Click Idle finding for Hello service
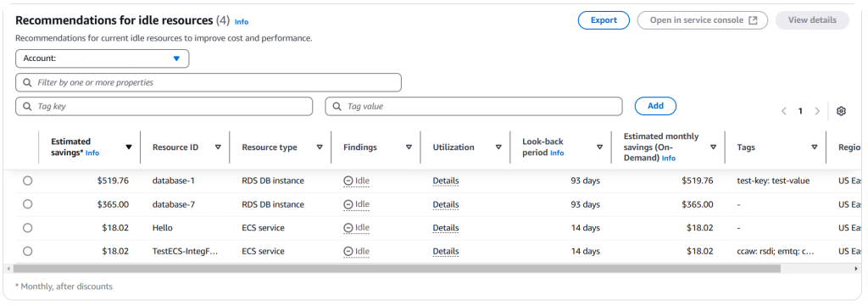The image size is (868, 306). tap(356, 227)
